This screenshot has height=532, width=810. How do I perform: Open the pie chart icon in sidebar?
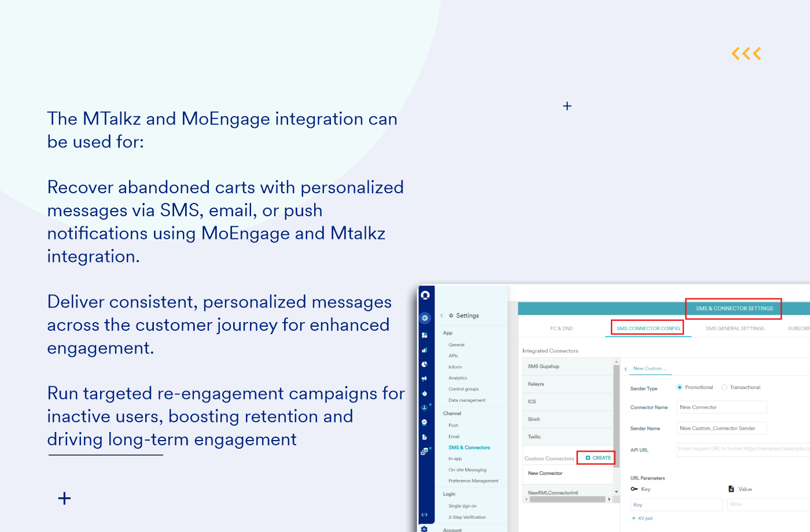tap(425, 364)
